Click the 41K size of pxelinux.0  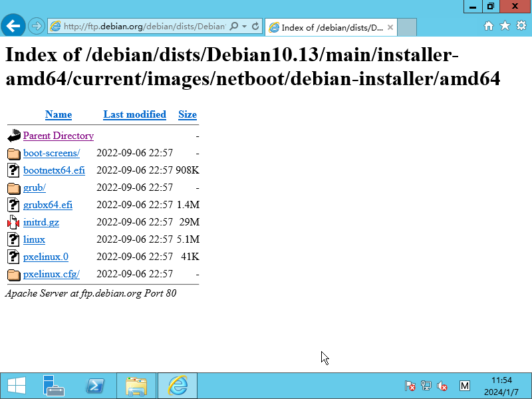point(190,257)
